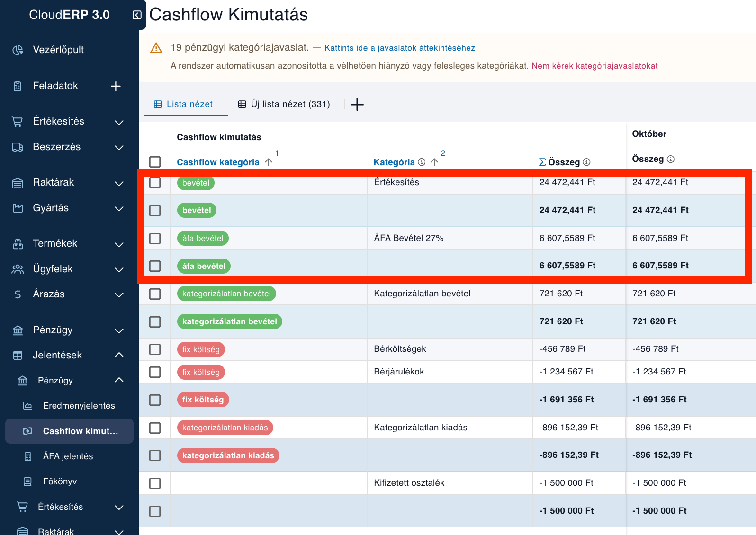Switch to the Lista nézet tab
The image size is (756, 535).
[184, 104]
